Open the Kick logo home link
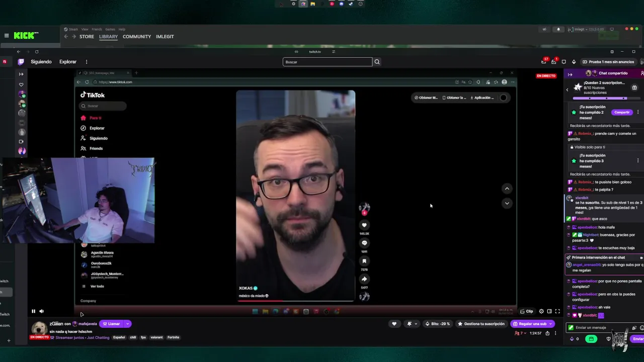This screenshot has height=362, width=644. point(26,36)
